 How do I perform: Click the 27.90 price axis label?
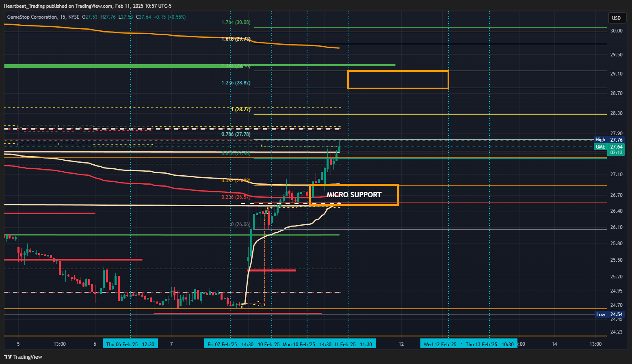(616, 134)
